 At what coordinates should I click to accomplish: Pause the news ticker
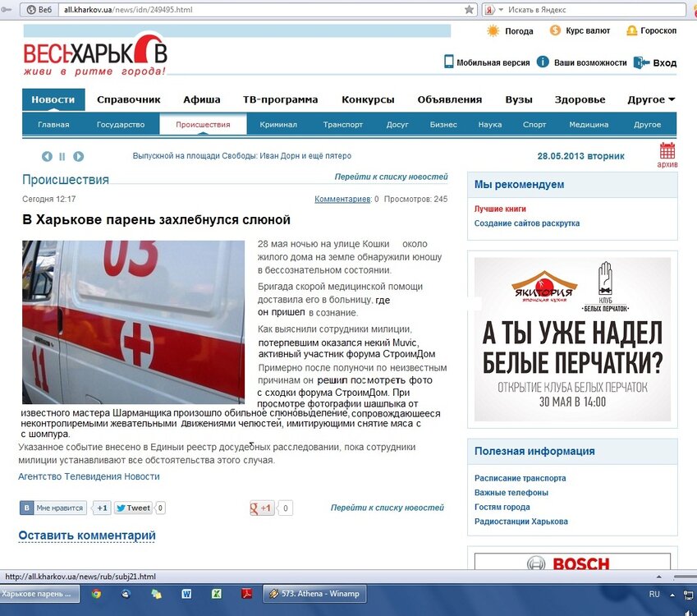[x=62, y=157]
